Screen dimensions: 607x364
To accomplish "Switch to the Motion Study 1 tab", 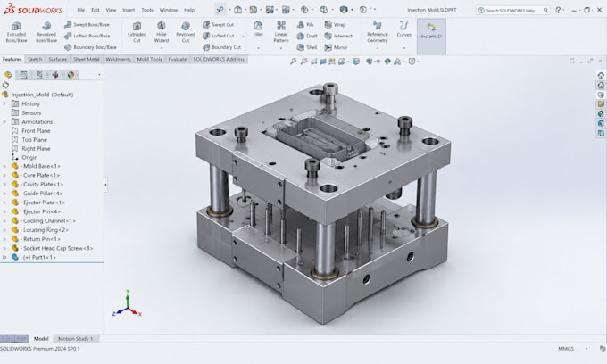I will 76,338.
